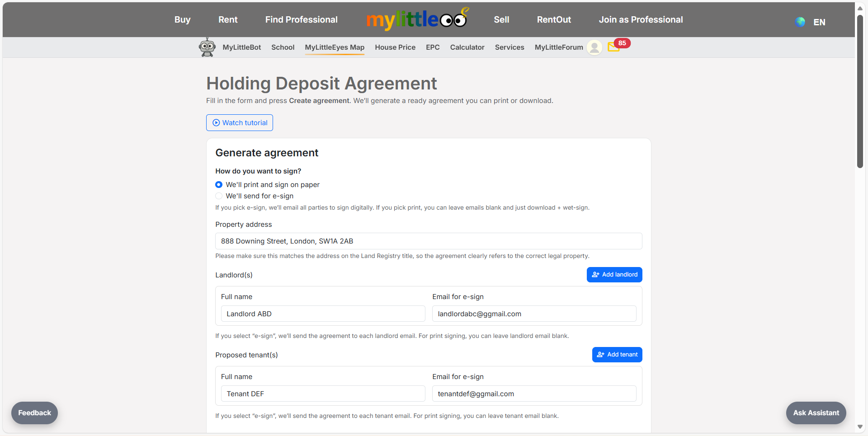Click the mylittle logo in the header
This screenshot has width=868, height=436.
[417, 19]
